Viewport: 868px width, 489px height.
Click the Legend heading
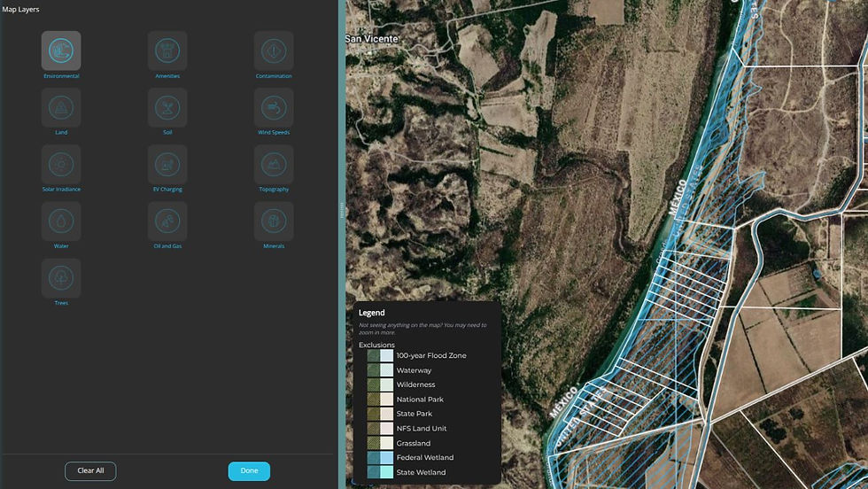coord(371,313)
